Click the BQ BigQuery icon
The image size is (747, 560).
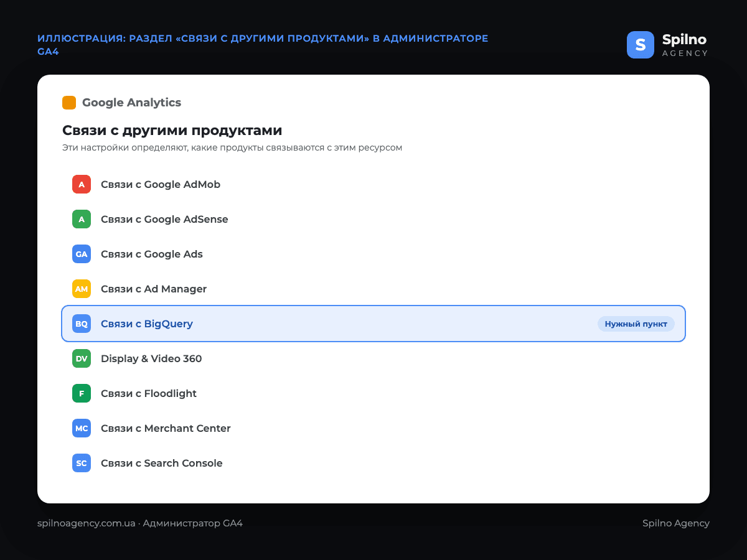[82, 324]
